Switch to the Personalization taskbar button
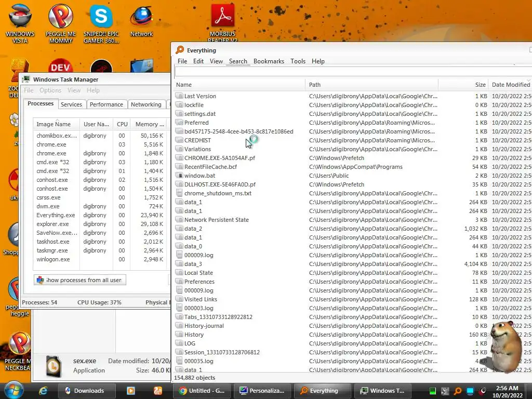This screenshot has width=532, height=399. coord(263,391)
